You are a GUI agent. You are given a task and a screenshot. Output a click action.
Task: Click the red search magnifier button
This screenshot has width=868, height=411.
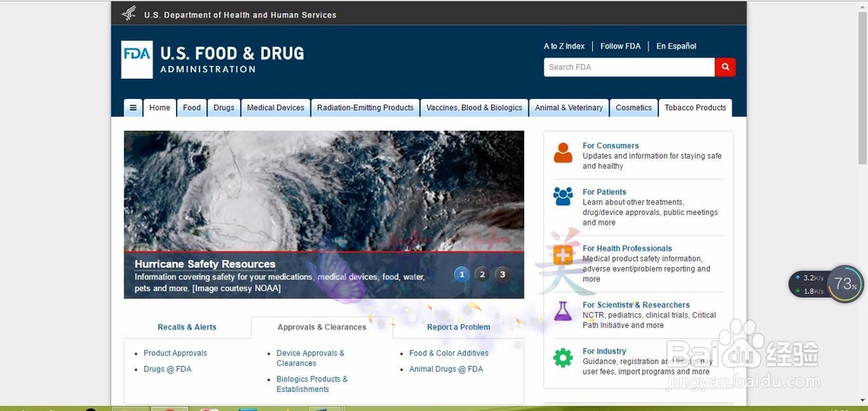[x=725, y=67]
